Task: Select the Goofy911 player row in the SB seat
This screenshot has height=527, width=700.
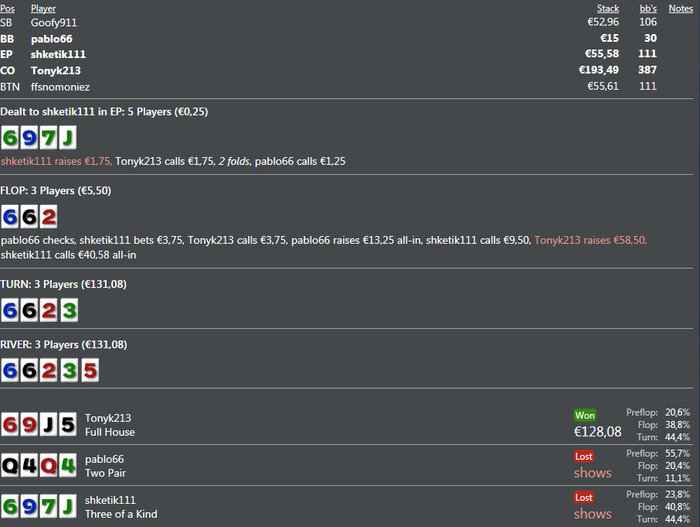Action: pyautogui.click(x=54, y=22)
